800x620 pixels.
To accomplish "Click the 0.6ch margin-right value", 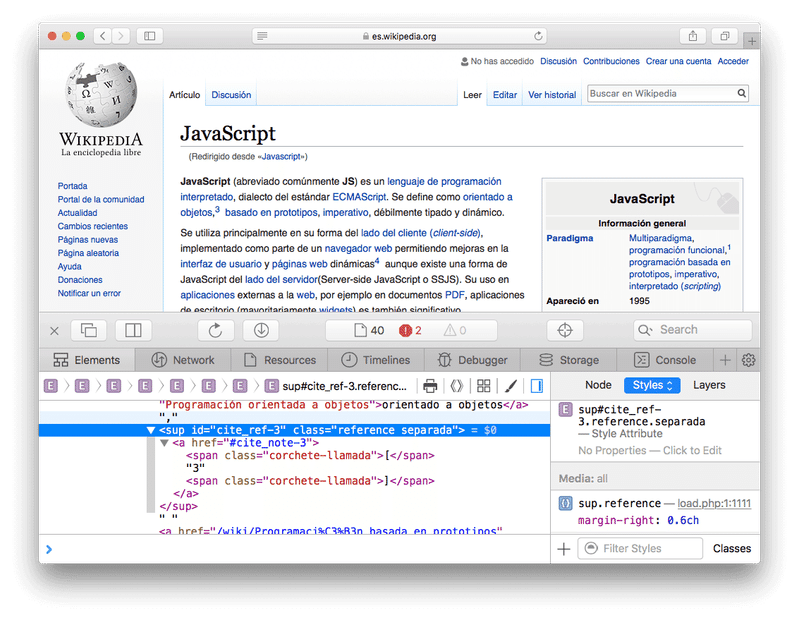I will coord(683,520).
